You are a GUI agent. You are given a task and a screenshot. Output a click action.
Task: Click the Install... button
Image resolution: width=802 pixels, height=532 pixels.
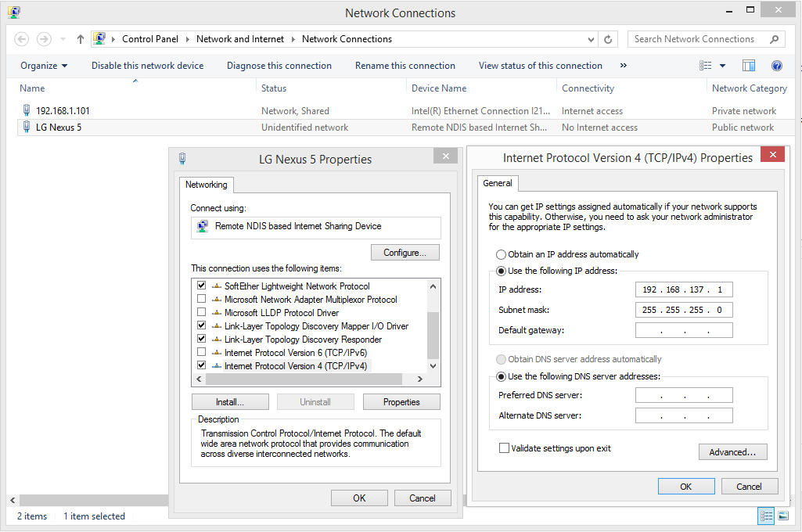[230, 402]
